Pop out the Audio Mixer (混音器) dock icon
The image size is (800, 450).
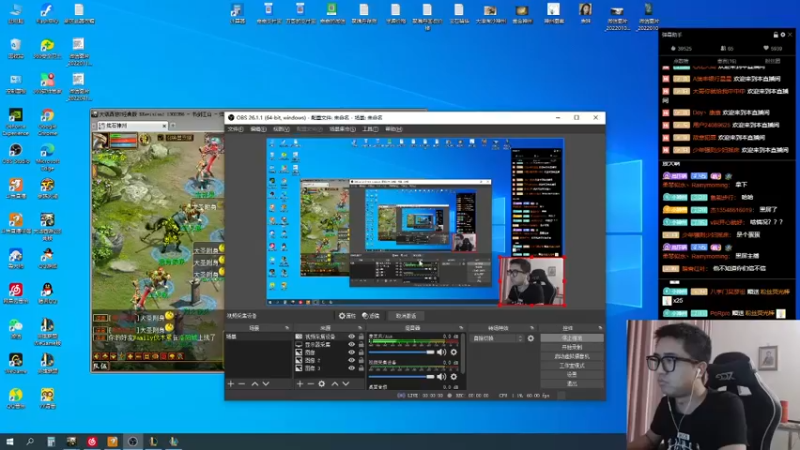click(461, 328)
